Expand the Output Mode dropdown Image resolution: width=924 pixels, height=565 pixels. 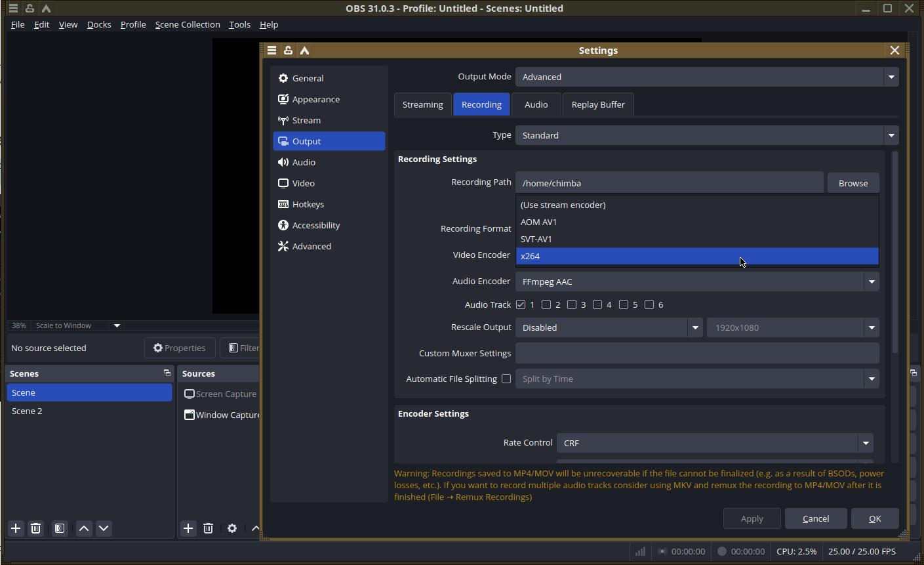pos(706,77)
